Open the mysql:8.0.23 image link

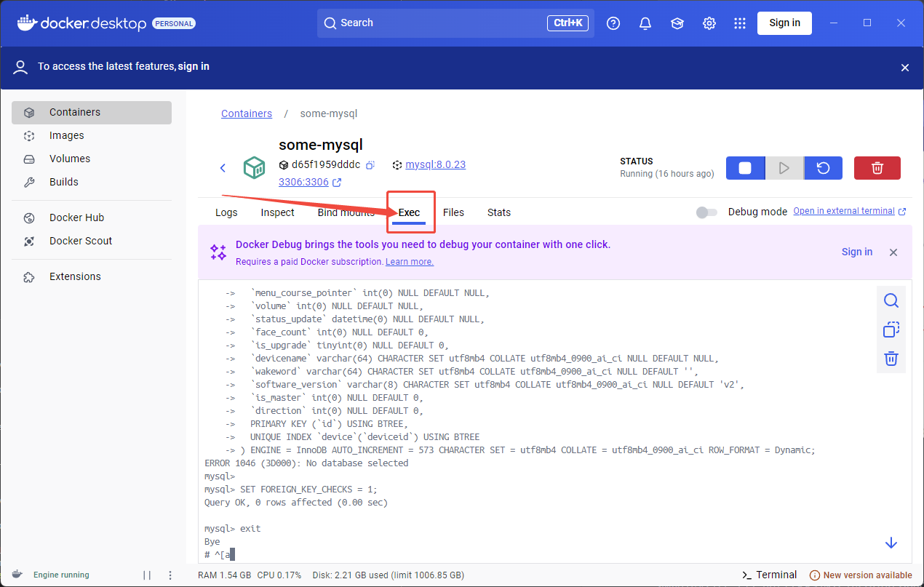(435, 164)
